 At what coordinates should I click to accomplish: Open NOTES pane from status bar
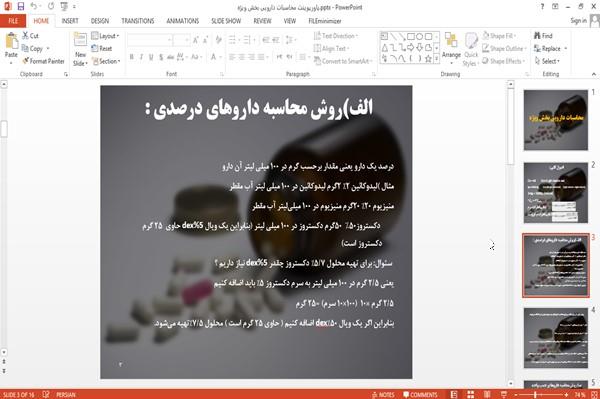tap(383, 394)
